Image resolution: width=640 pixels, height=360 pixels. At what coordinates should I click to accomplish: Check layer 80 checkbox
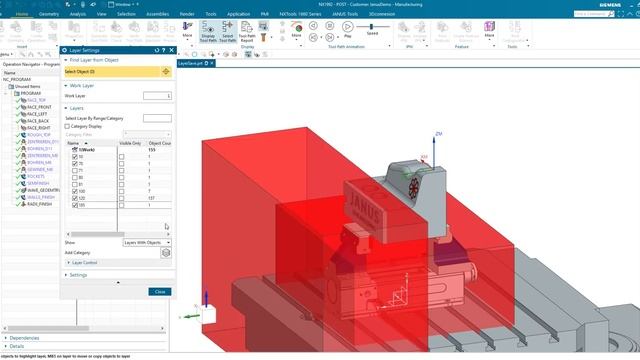click(x=75, y=178)
